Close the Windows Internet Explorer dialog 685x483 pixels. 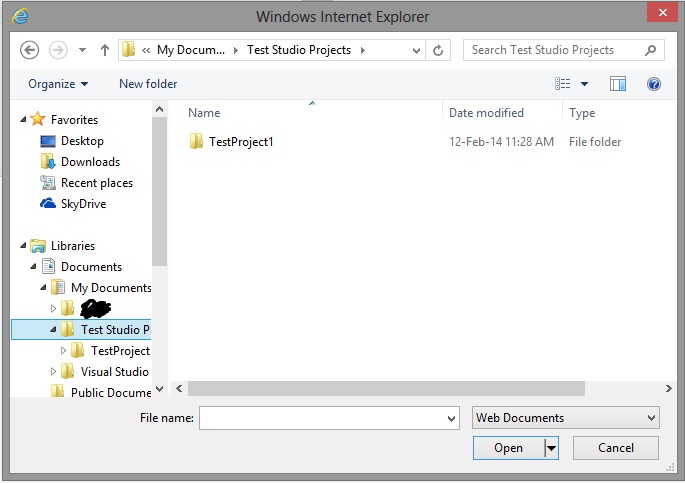coord(662,12)
